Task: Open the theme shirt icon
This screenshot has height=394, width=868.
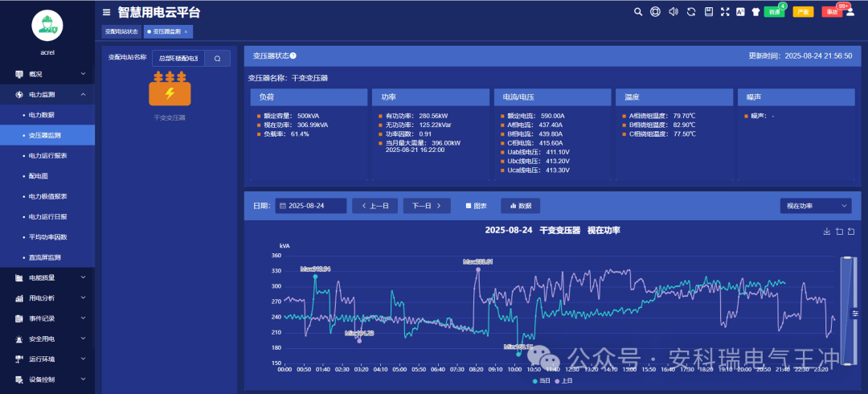Action: (x=755, y=12)
